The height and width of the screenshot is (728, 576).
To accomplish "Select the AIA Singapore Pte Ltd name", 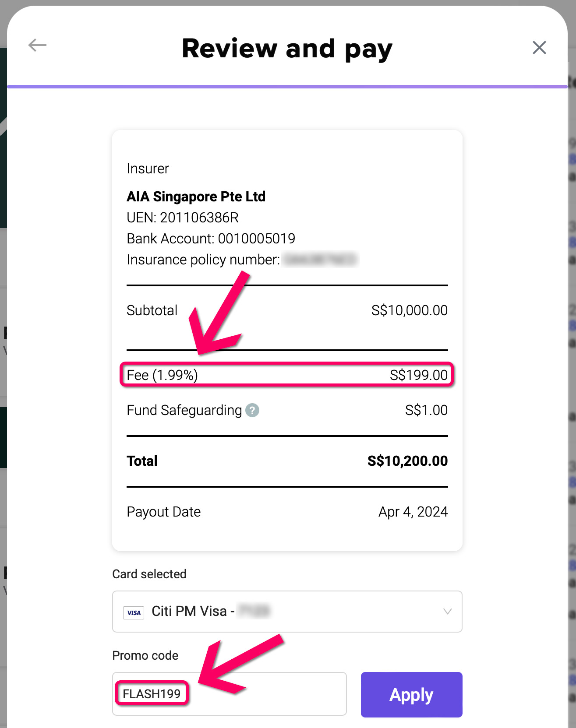I will (196, 197).
